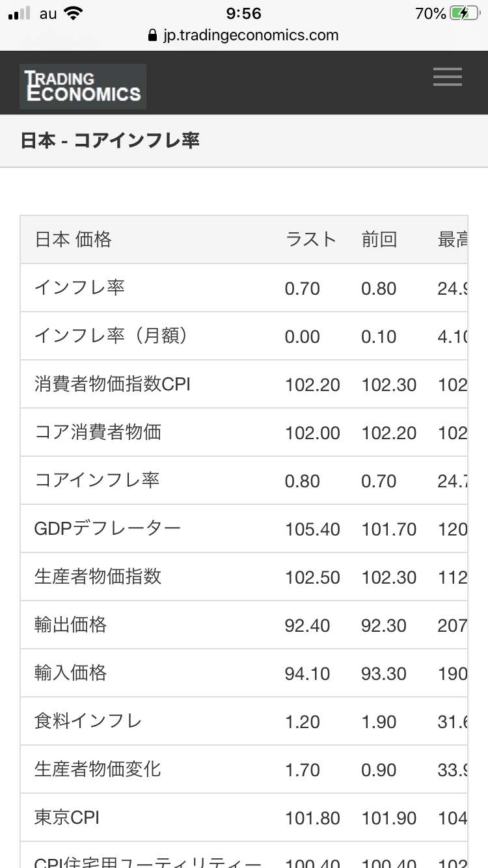The width and height of the screenshot is (488, 868).
Task: Select the 生産者物価指数 row
Action: coord(98,576)
